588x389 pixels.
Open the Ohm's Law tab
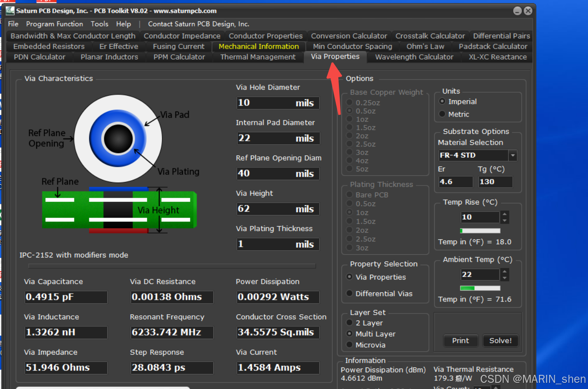click(425, 46)
